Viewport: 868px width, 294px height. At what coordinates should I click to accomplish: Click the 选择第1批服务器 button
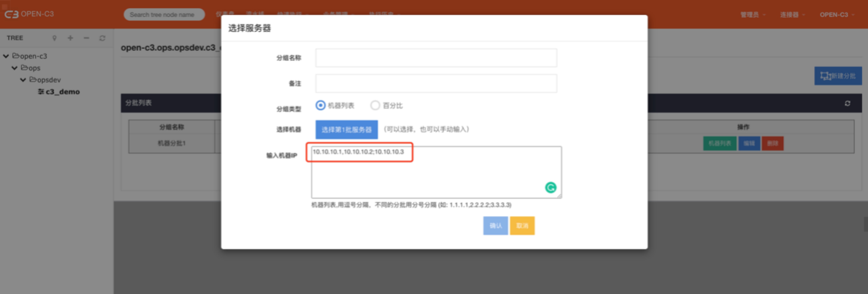pyautogui.click(x=347, y=129)
